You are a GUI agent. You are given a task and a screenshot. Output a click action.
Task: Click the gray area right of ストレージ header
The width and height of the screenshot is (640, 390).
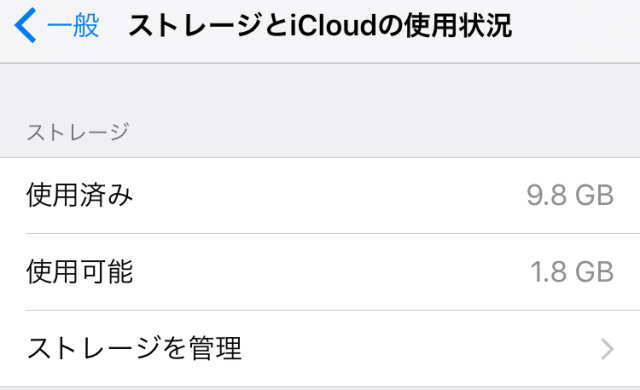[x=384, y=132]
